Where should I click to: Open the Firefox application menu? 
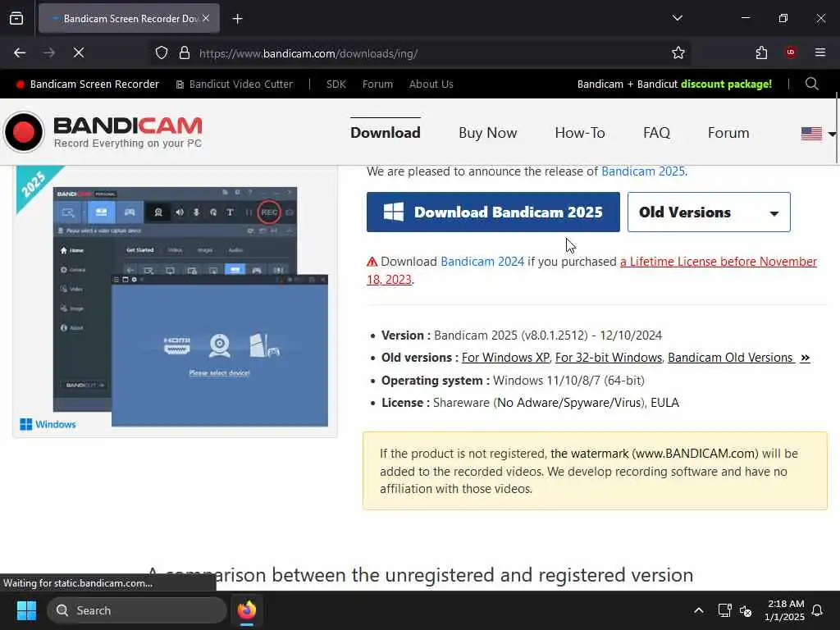coord(820,52)
